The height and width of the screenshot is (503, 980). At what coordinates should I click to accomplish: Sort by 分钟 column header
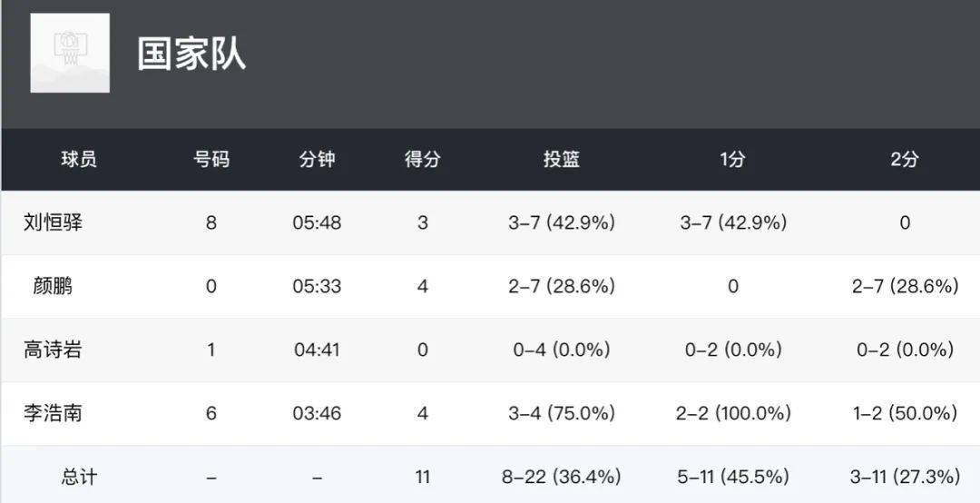tap(317, 160)
